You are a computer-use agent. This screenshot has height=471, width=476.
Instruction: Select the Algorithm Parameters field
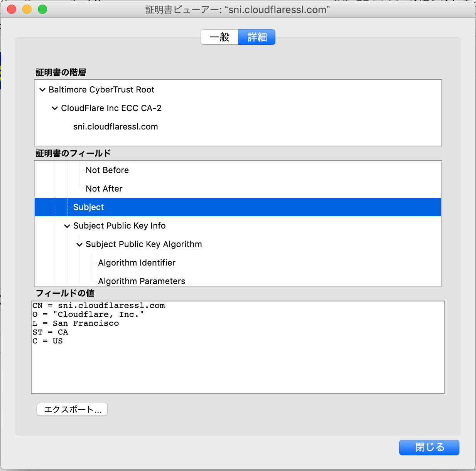142,281
